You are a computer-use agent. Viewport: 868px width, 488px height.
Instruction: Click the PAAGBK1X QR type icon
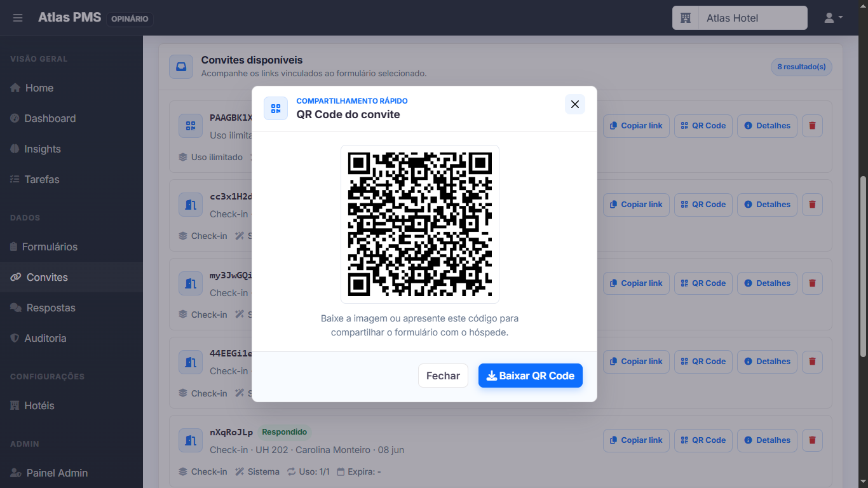click(x=191, y=126)
